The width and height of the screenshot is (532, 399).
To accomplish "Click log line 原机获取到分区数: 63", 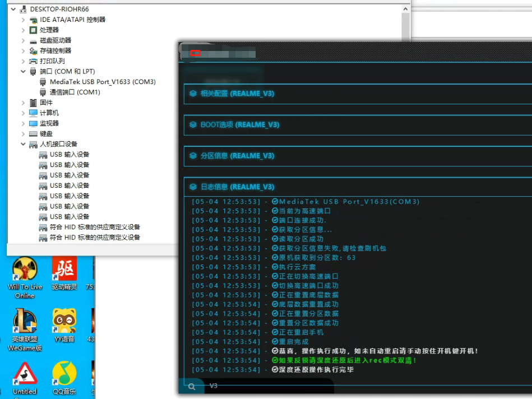I will (x=274, y=258).
